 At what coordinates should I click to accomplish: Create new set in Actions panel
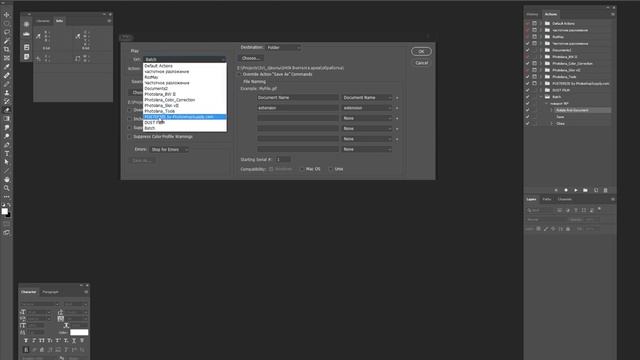pyautogui.click(x=585, y=190)
